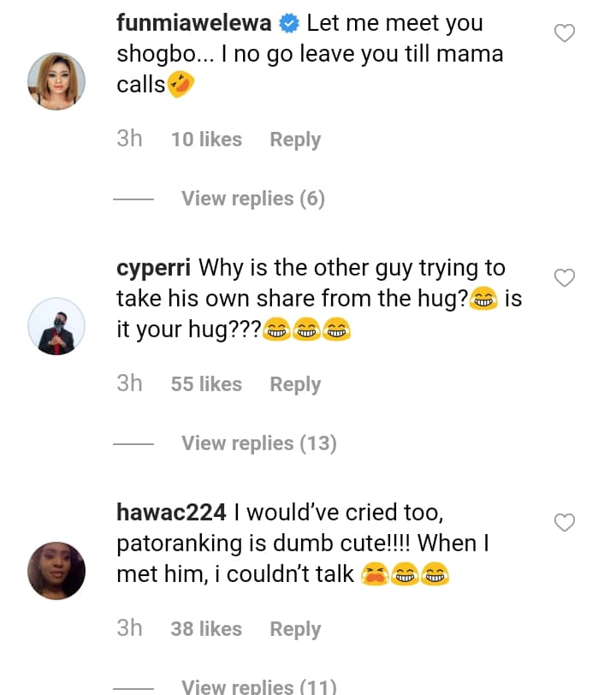View the 55 likes on cyperri's comment

[206, 384]
